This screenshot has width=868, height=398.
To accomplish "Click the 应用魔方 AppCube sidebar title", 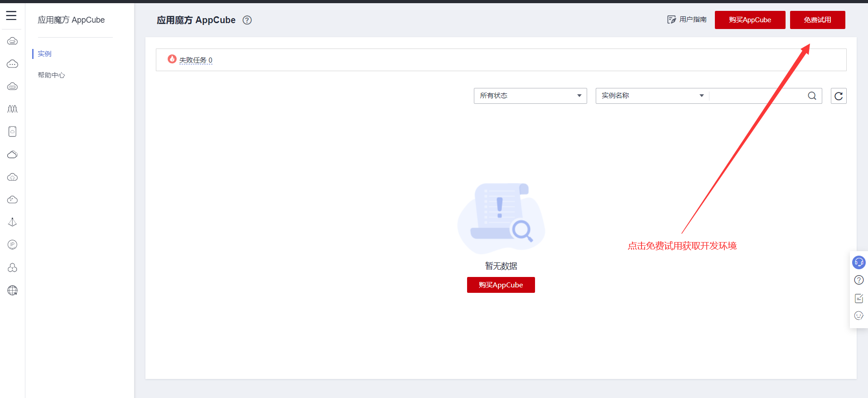I will click(x=71, y=20).
